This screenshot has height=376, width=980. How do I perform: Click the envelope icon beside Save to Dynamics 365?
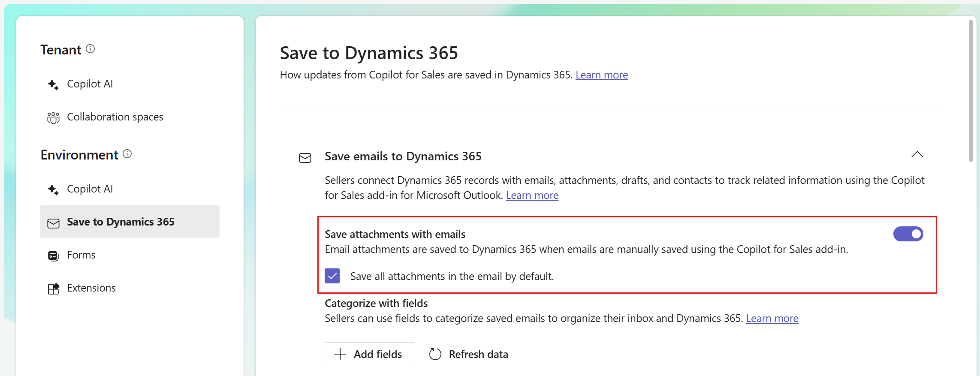[x=53, y=223]
